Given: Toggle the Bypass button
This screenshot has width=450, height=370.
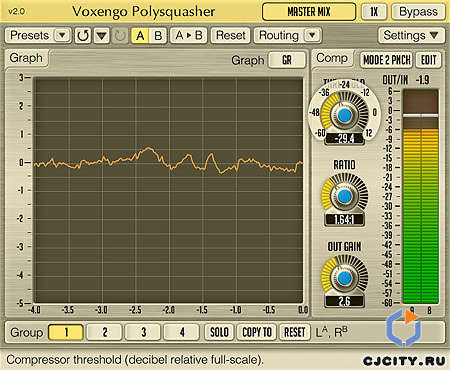Looking at the screenshot, I should tap(418, 12).
